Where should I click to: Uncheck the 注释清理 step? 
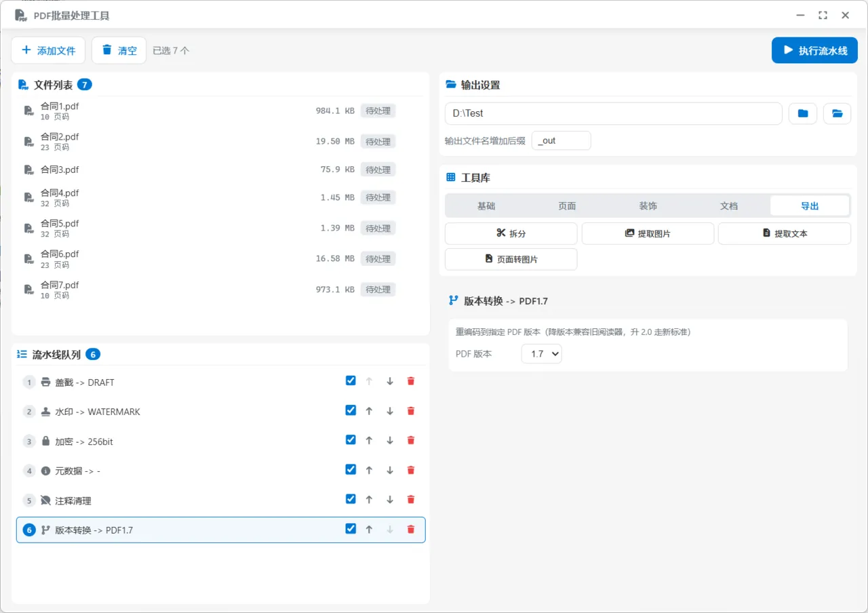tap(351, 499)
